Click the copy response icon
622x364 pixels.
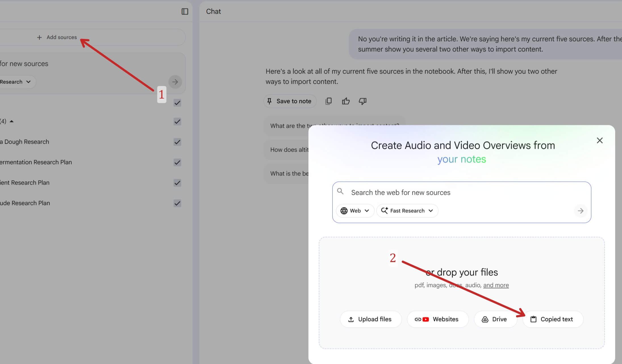click(328, 101)
